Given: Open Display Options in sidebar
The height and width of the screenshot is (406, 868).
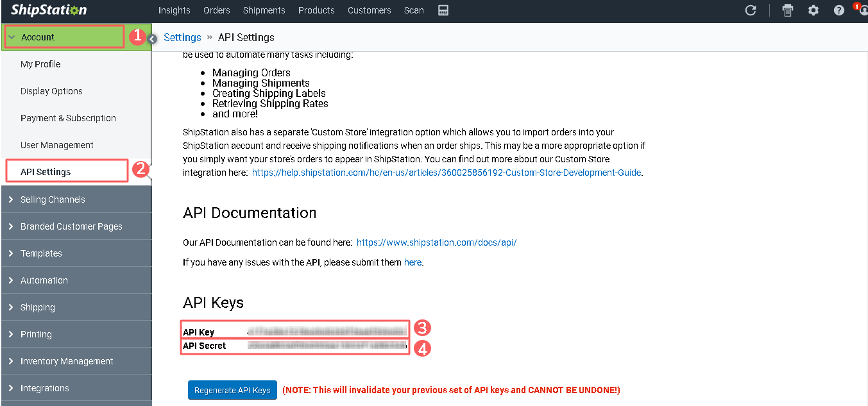Looking at the screenshot, I should 51,91.
